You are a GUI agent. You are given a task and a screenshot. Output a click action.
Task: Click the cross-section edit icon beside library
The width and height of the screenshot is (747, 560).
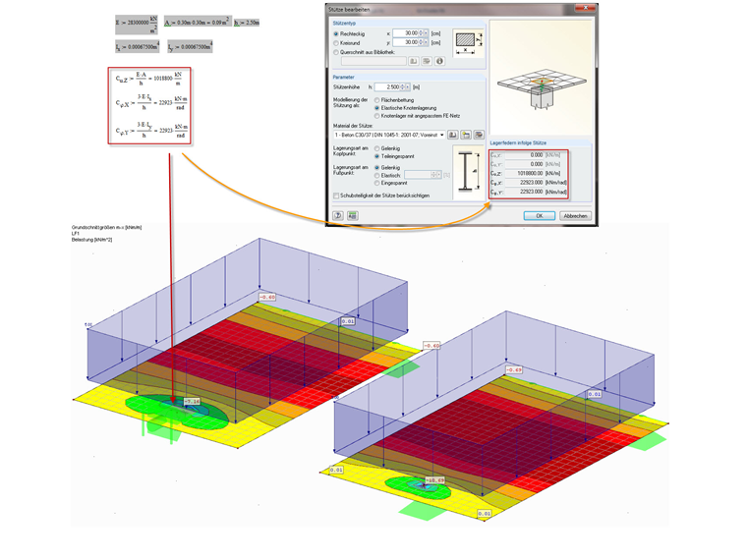(427, 61)
